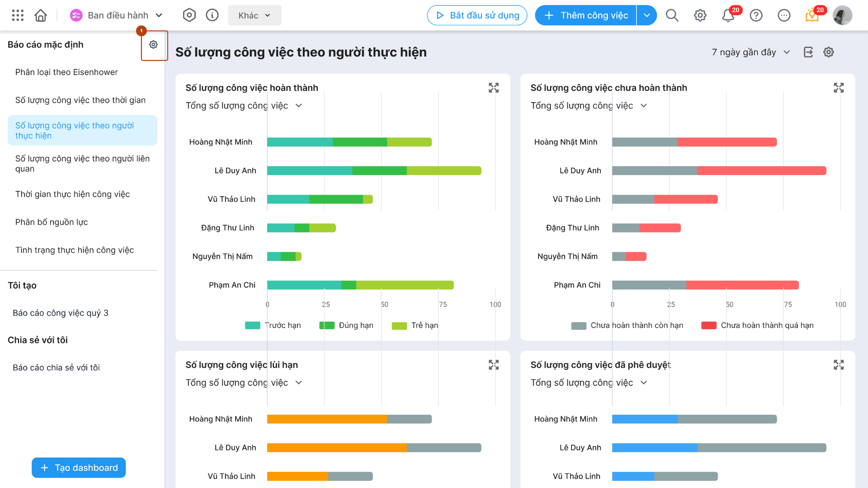Viewport: 868px width, 488px height.
Task: Click the Tạo dashboard button
Action: (x=79, y=468)
